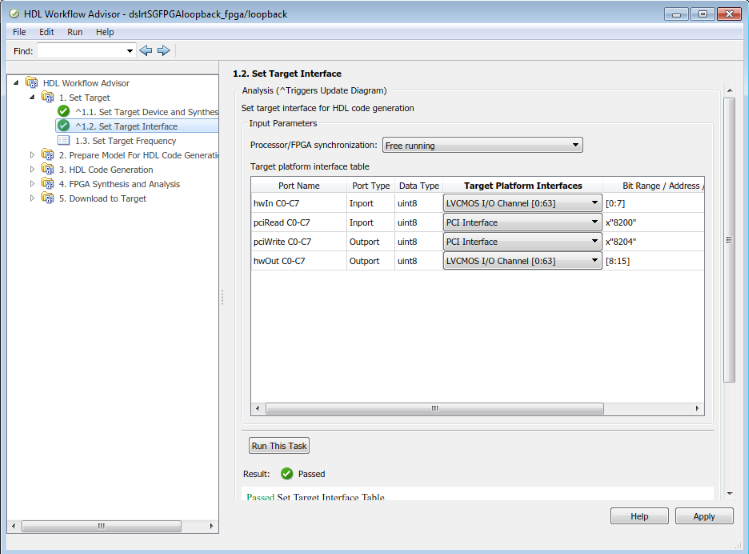This screenshot has width=749, height=554.
Task: Select the 1.2 Set Target Interface task
Action: pyautogui.click(x=126, y=127)
